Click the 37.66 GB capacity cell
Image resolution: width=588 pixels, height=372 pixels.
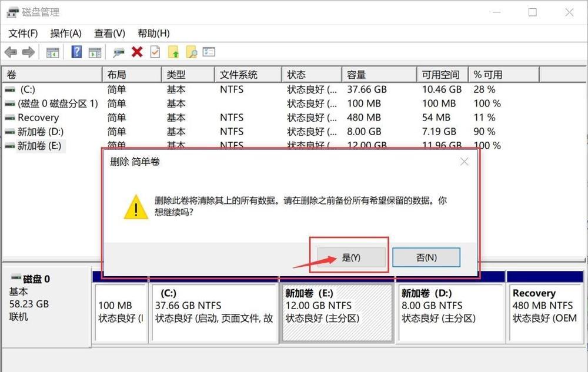(x=367, y=89)
